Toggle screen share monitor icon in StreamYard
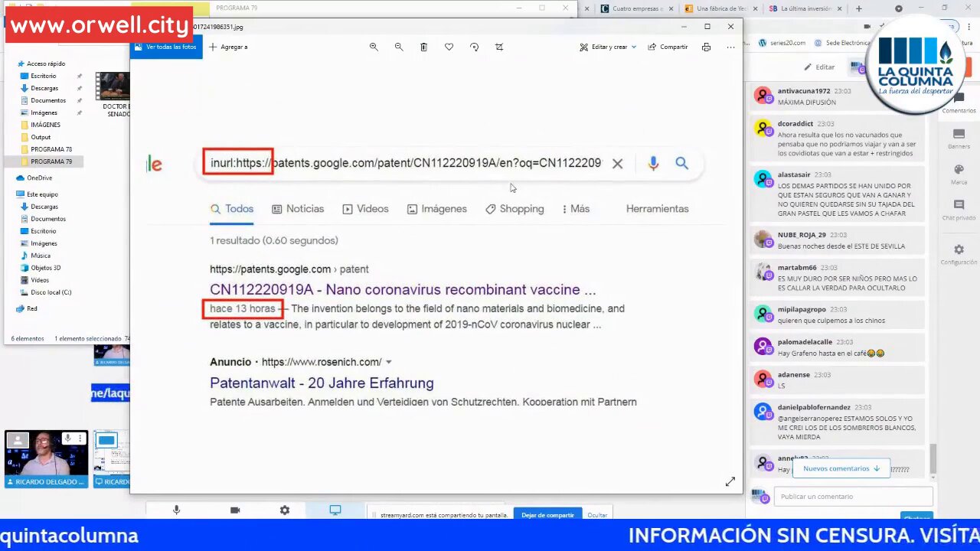Screen dimensions: 980x551 click(x=335, y=510)
